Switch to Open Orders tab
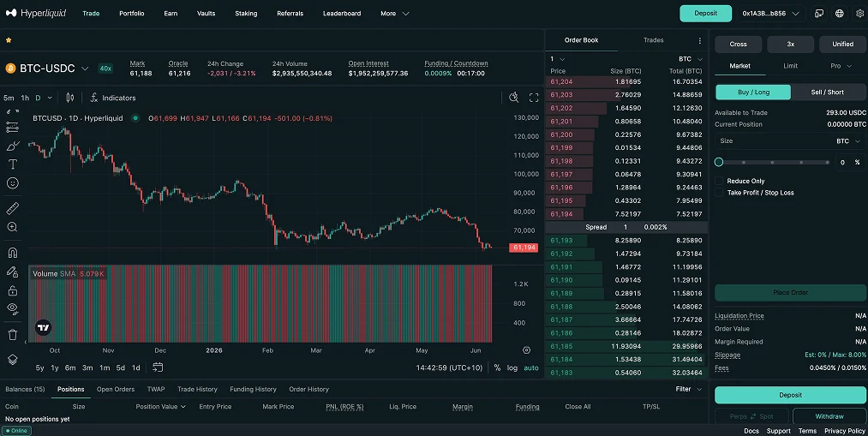This screenshot has height=436, width=868. click(116, 389)
